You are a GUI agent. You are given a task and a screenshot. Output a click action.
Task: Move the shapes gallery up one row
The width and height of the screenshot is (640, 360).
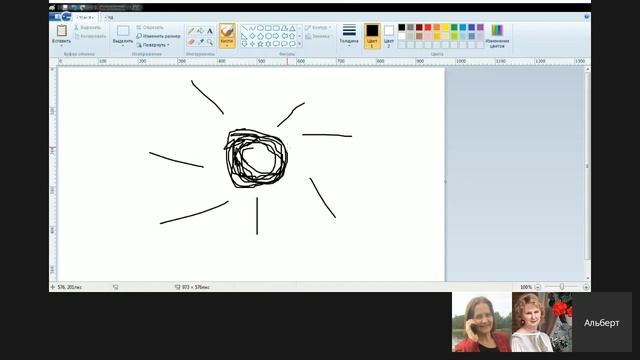pos(300,28)
